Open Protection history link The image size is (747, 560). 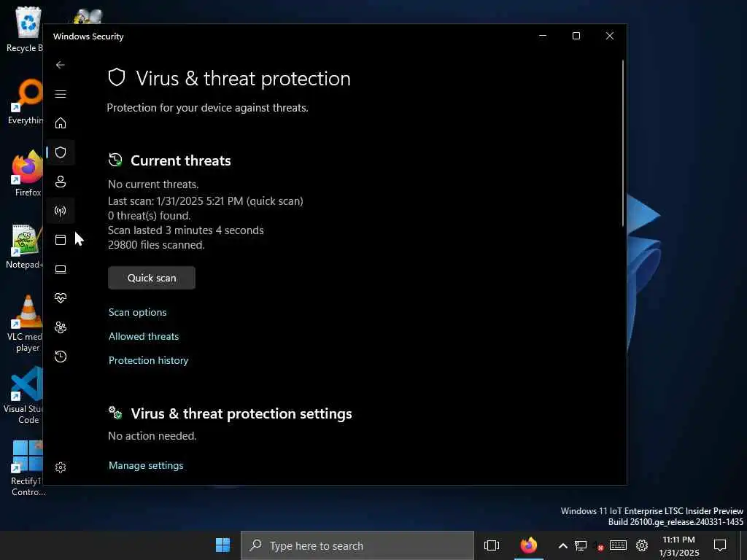148,360
